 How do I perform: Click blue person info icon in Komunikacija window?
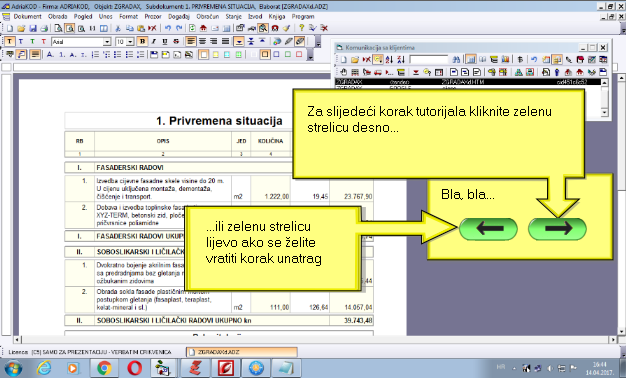[557, 72]
